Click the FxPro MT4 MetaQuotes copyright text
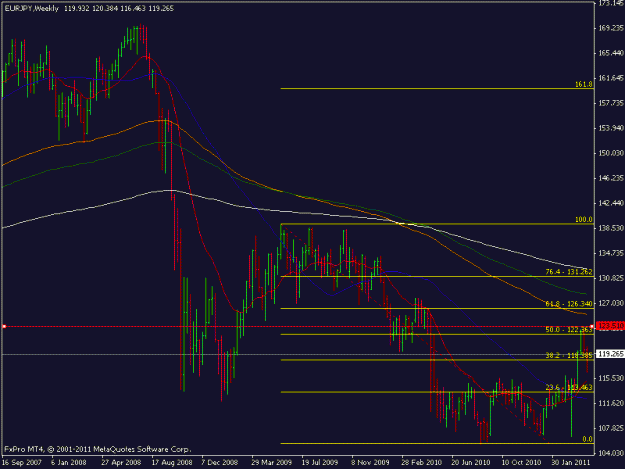 98,449
